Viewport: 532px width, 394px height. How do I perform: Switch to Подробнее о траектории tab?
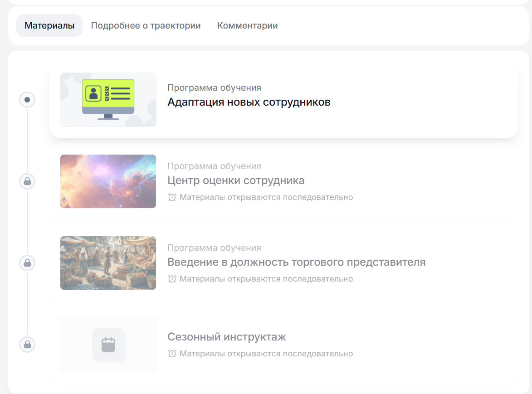coord(146,25)
